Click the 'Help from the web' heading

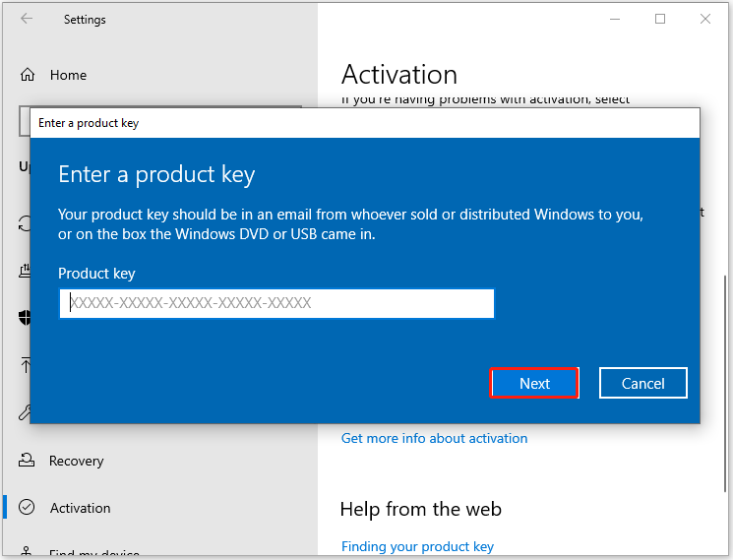(x=421, y=509)
